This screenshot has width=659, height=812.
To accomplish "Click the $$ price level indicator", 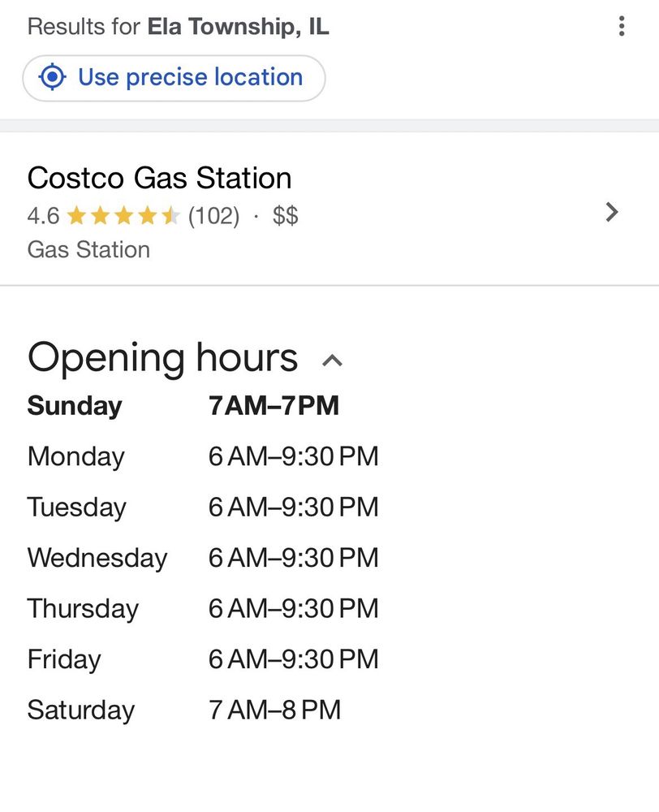I will (x=284, y=214).
